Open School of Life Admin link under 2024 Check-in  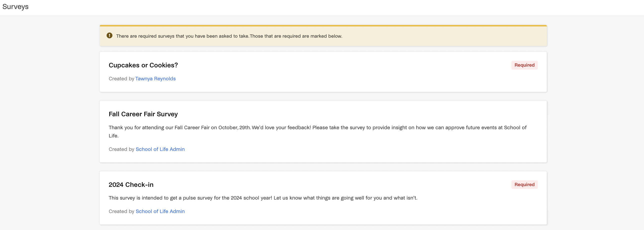[x=160, y=211]
